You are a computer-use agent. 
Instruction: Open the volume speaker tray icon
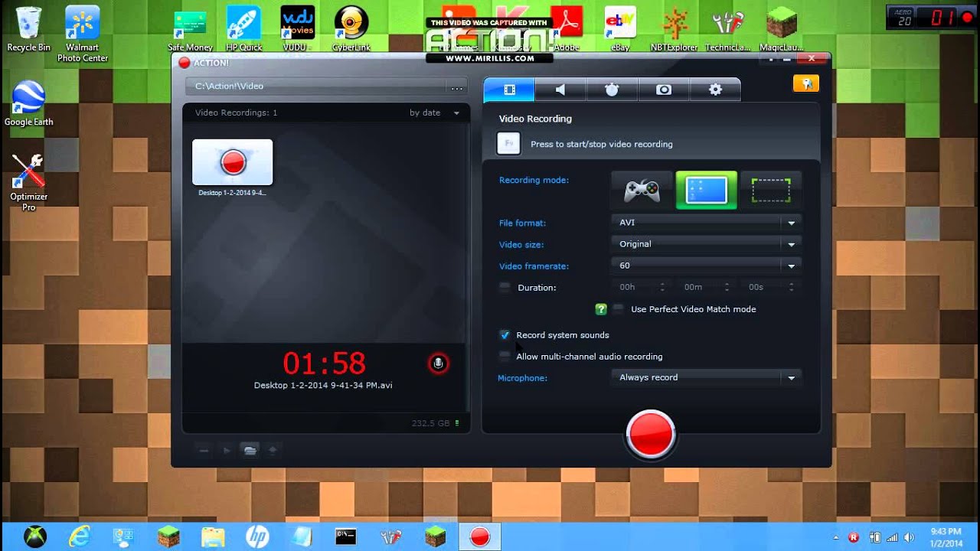tap(908, 537)
